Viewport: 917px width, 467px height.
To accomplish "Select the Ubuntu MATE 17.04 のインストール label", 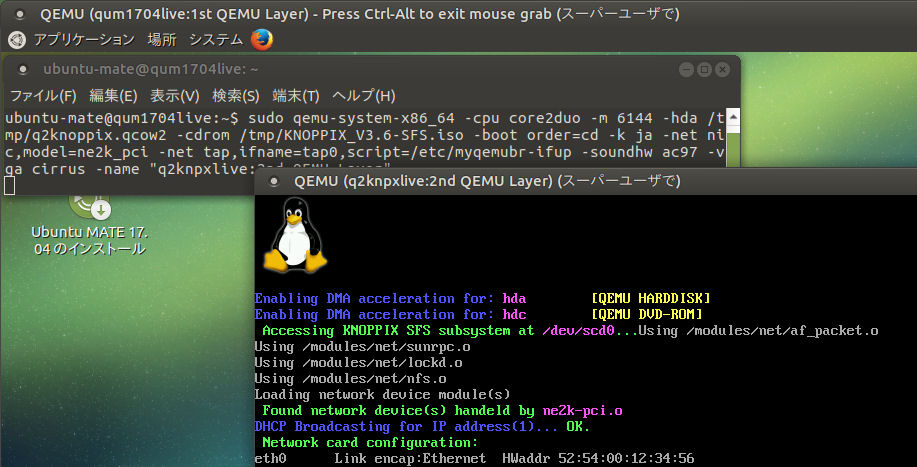I will coord(89,240).
